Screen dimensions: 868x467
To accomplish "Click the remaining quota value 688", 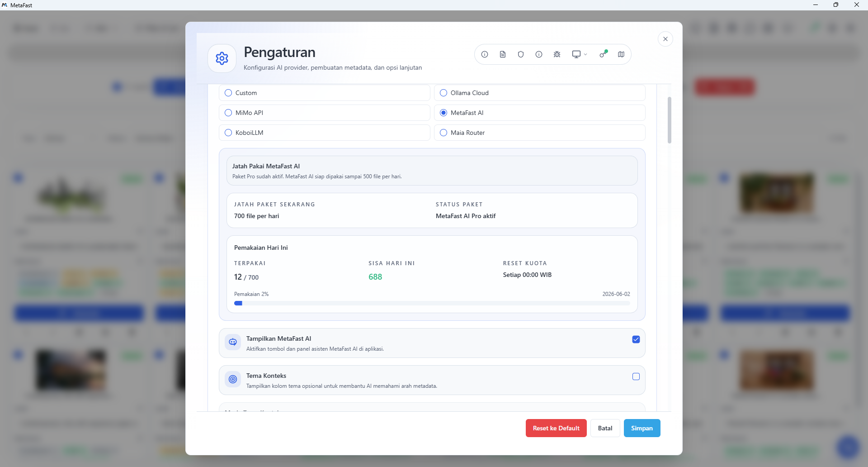I will click(x=375, y=277).
